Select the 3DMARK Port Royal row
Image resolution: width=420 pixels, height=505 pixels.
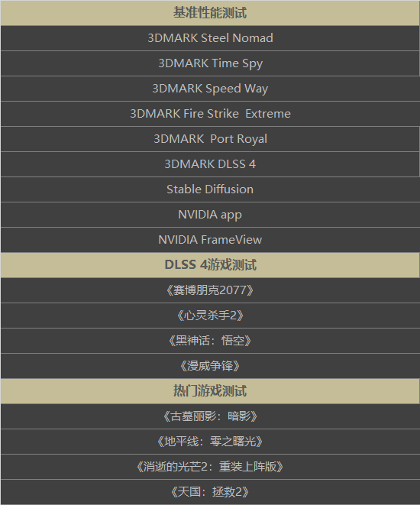(x=210, y=139)
